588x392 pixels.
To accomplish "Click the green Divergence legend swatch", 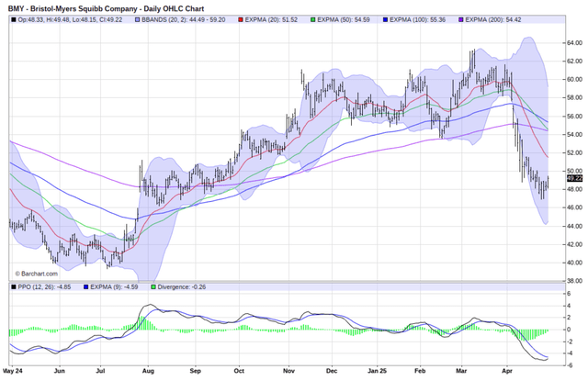I will pyautogui.click(x=153, y=287).
